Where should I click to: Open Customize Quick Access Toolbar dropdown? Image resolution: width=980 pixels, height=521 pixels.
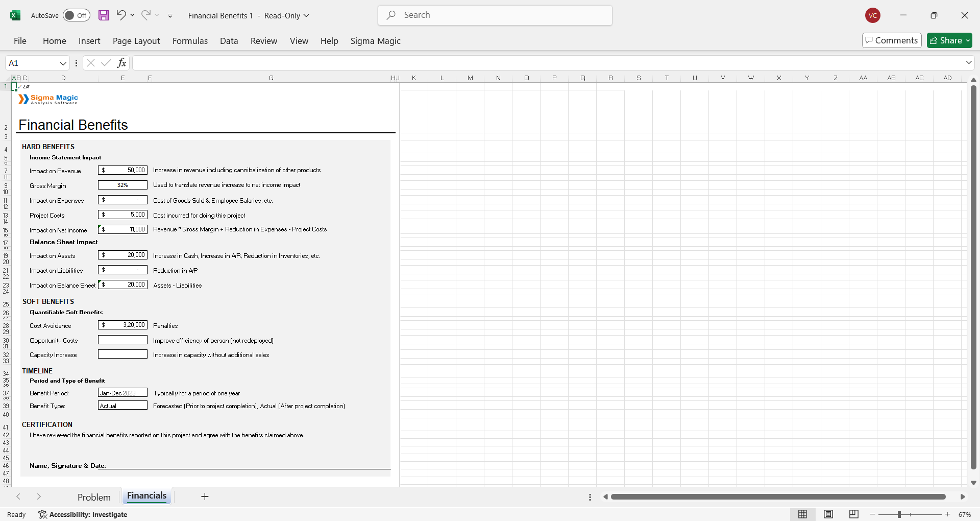click(x=170, y=16)
